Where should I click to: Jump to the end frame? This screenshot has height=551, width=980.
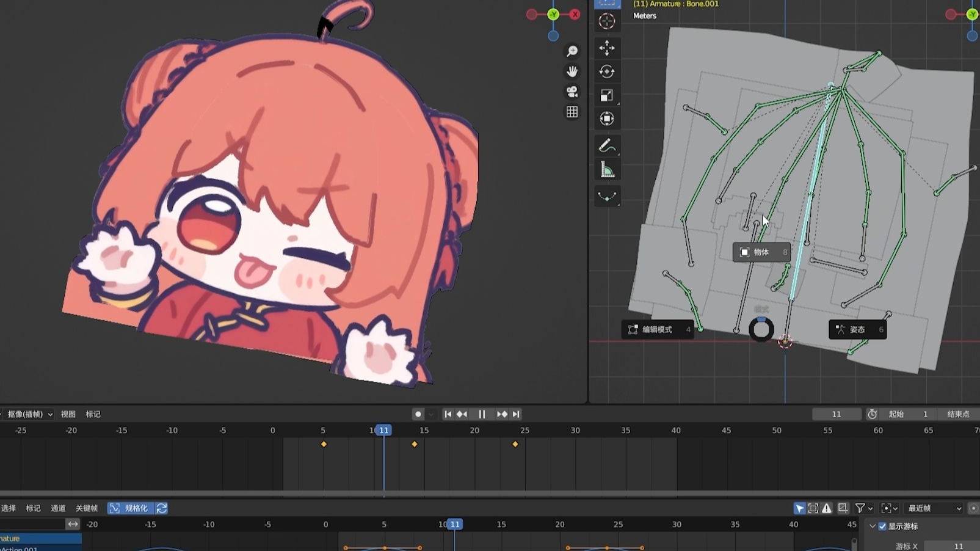pyautogui.click(x=516, y=414)
